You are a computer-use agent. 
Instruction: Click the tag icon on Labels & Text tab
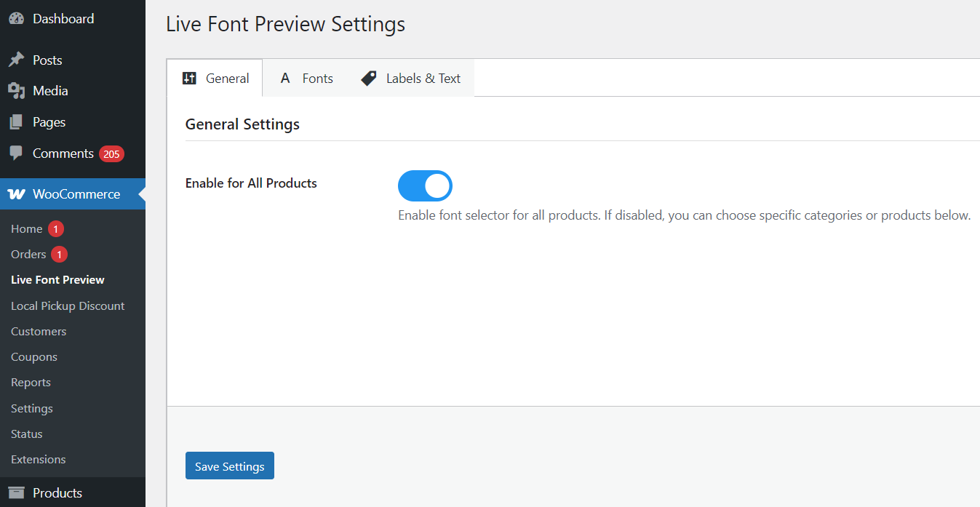(x=368, y=78)
